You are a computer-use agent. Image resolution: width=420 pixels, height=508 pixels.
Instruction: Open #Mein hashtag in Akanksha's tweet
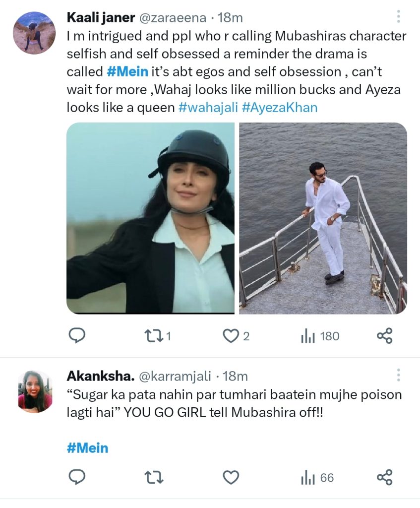(87, 448)
